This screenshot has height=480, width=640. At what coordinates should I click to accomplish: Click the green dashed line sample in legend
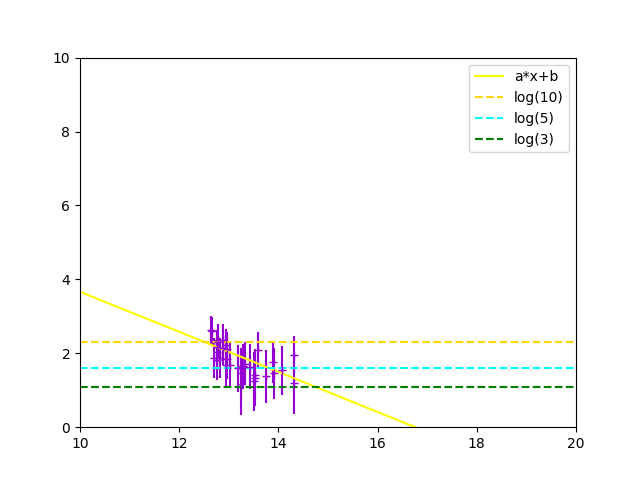489,139
